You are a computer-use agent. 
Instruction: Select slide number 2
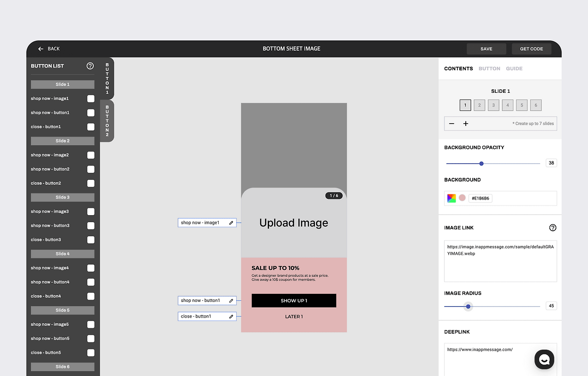pos(479,105)
